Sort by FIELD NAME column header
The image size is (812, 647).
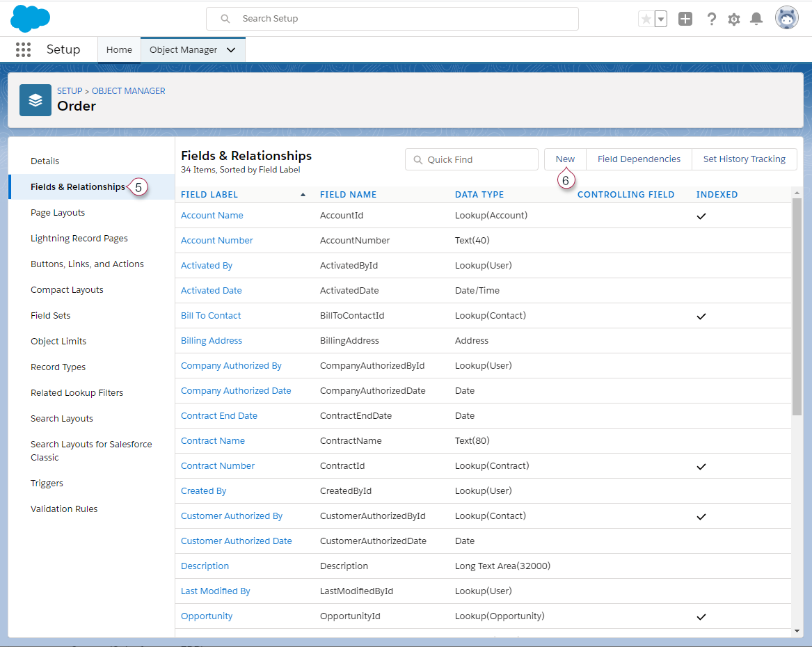(x=348, y=195)
